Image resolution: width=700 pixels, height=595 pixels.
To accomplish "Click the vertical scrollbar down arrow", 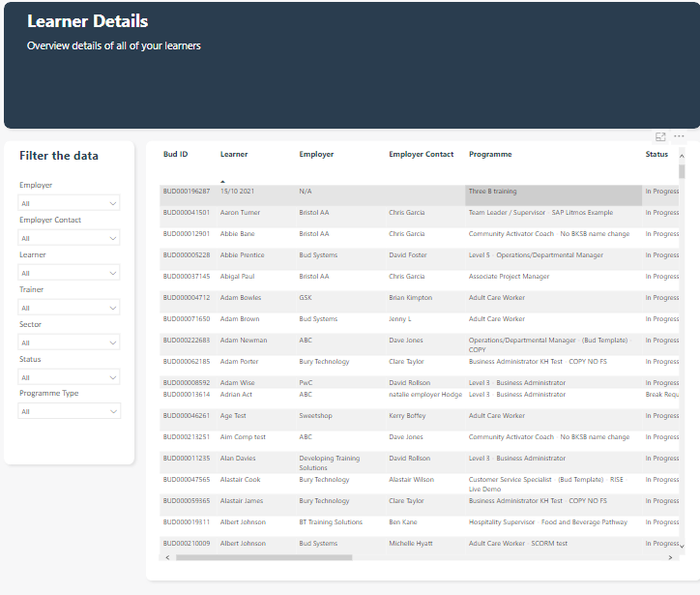I will (682, 546).
